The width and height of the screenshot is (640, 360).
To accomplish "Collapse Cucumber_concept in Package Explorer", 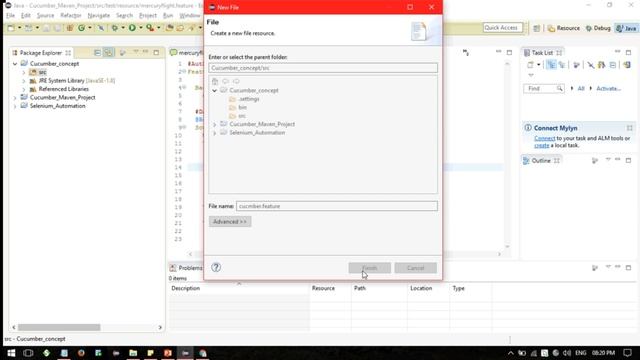I will coord(15,64).
